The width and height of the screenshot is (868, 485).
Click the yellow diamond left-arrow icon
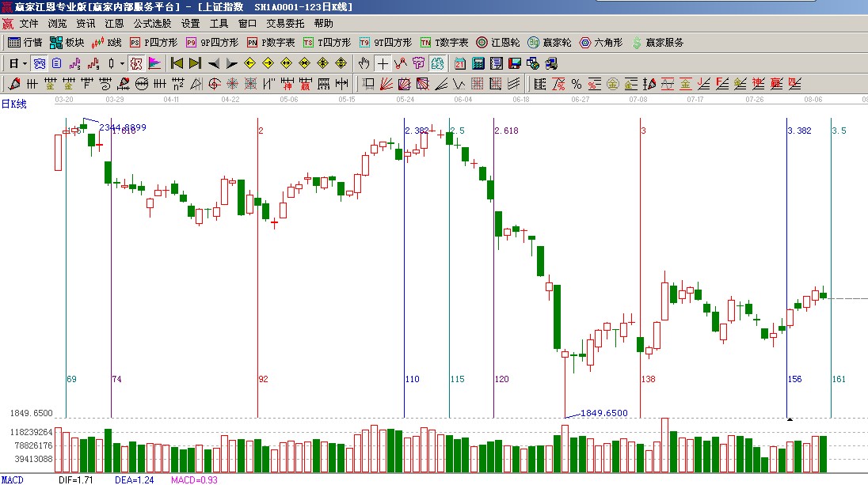coord(249,63)
